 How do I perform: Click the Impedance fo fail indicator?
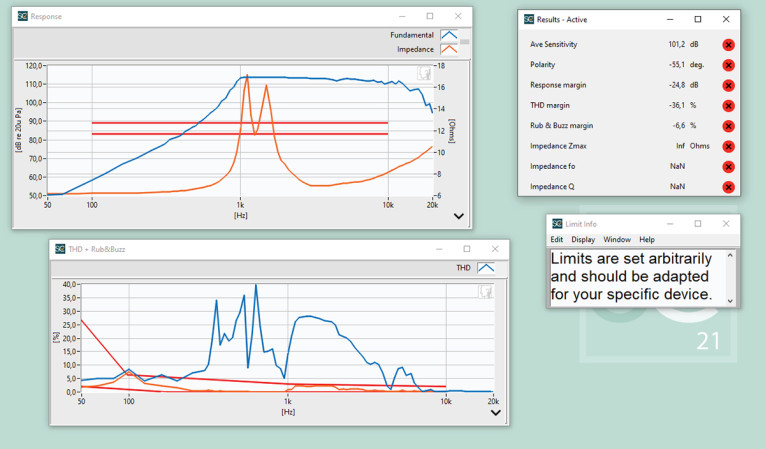(x=728, y=166)
